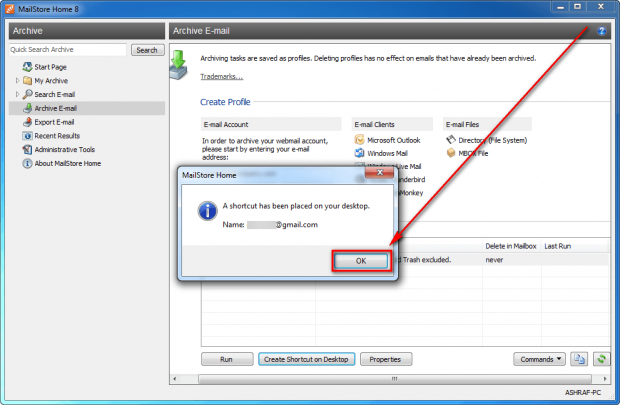Click the info icon in the dialog
This screenshot has width=620, height=405.
click(x=208, y=211)
